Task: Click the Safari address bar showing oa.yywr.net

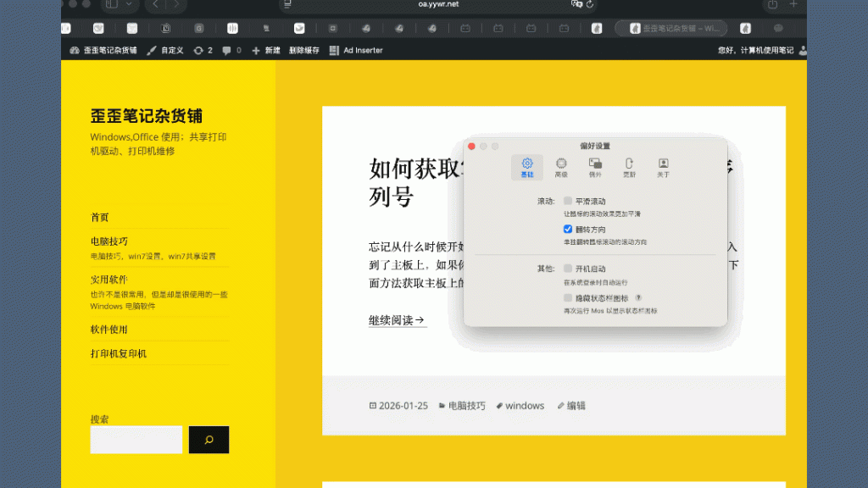Action: (x=438, y=5)
